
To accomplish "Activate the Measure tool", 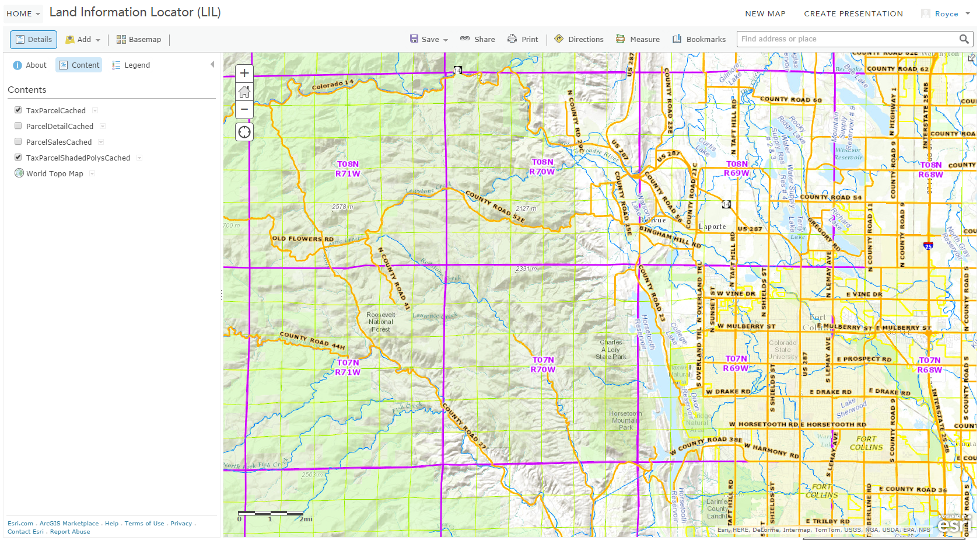I will (x=638, y=39).
